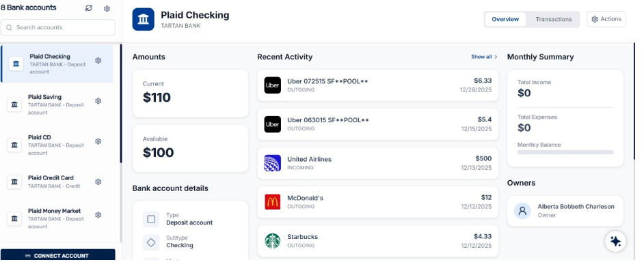This screenshot has height=273, width=644.
Task: Open the AI sparkle assistant button
Action: point(615,241)
